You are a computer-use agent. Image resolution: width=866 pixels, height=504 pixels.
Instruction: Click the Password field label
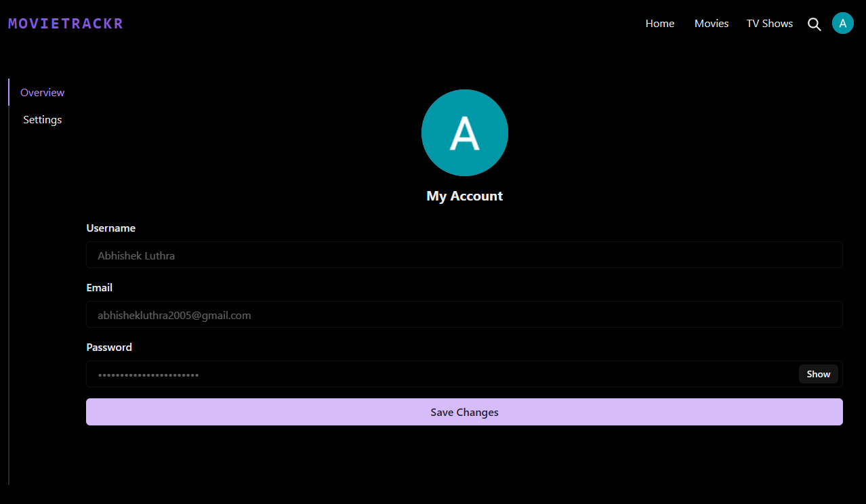coord(109,348)
